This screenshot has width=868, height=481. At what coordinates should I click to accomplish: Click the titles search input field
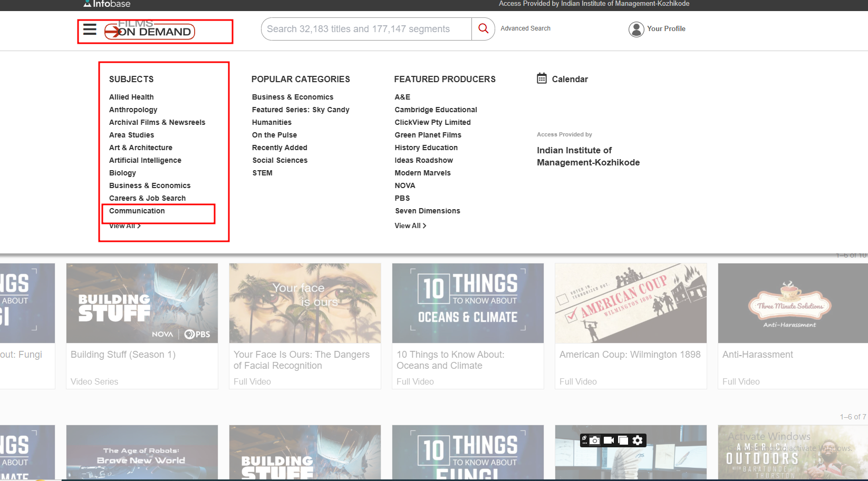[x=366, y=29]
